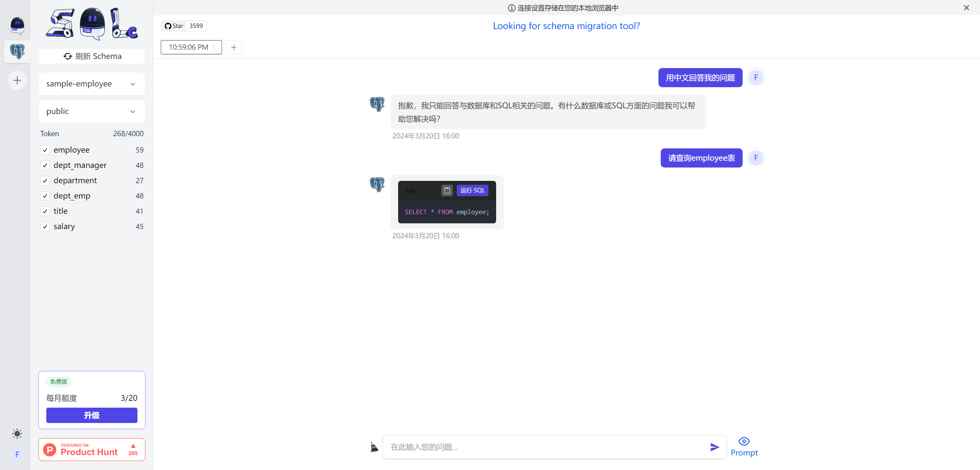Viewport: 980px width, 470px height.
Task: Copy the SQL code snippet
Action: [x=446, y=190]
